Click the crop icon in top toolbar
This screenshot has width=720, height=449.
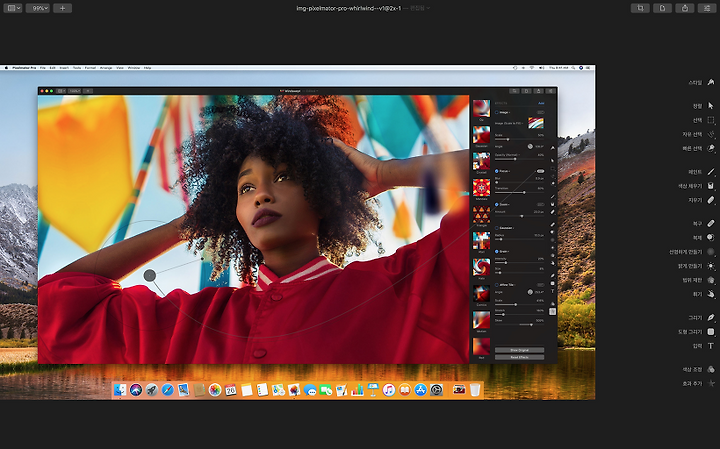(640, 8)
